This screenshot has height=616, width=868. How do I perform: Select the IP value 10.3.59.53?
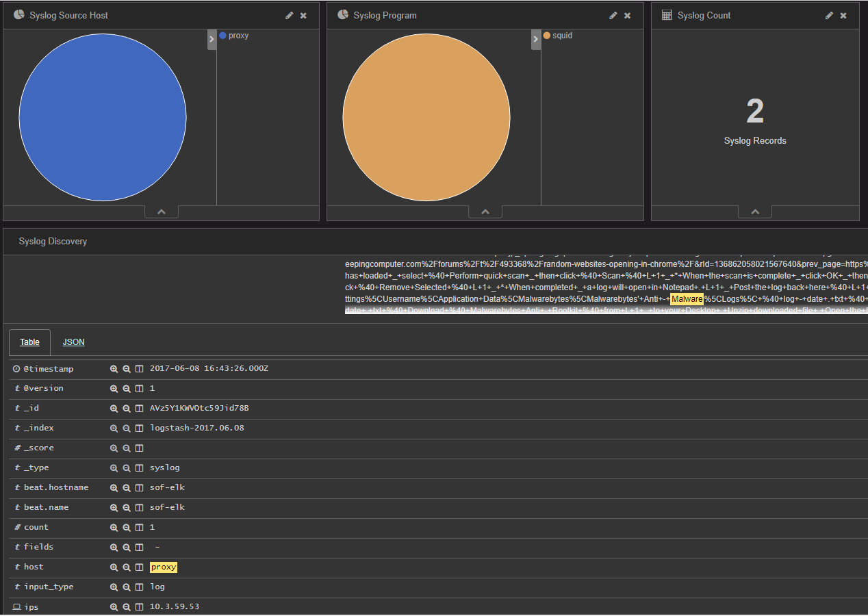click(x=175, y=606)
